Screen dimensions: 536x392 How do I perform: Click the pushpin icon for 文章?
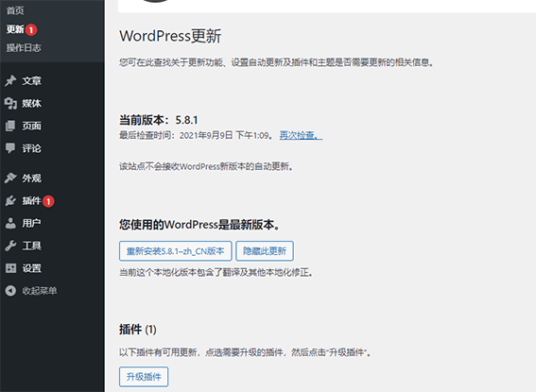click(x=10, y=81)
